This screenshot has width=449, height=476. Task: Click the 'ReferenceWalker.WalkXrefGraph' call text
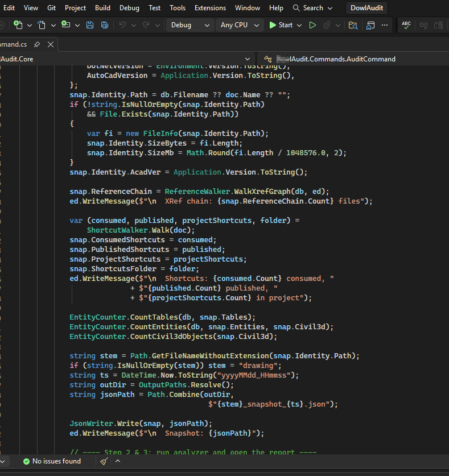[x=228, y=192]
